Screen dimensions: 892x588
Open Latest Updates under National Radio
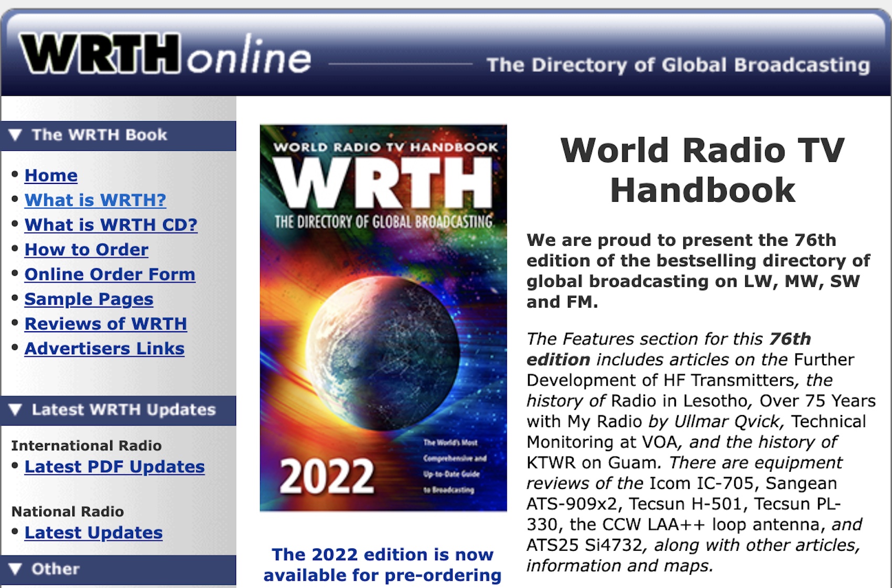(x=93, y=533)
